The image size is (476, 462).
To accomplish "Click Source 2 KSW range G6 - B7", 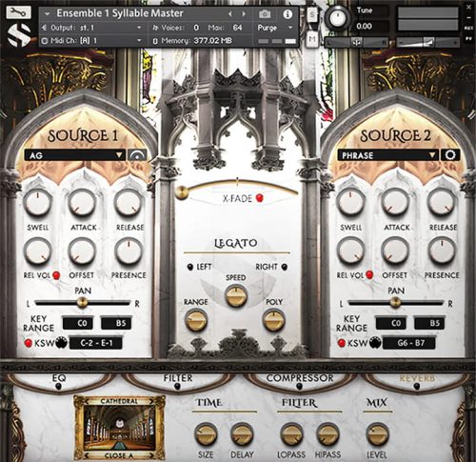I will 409,343.
